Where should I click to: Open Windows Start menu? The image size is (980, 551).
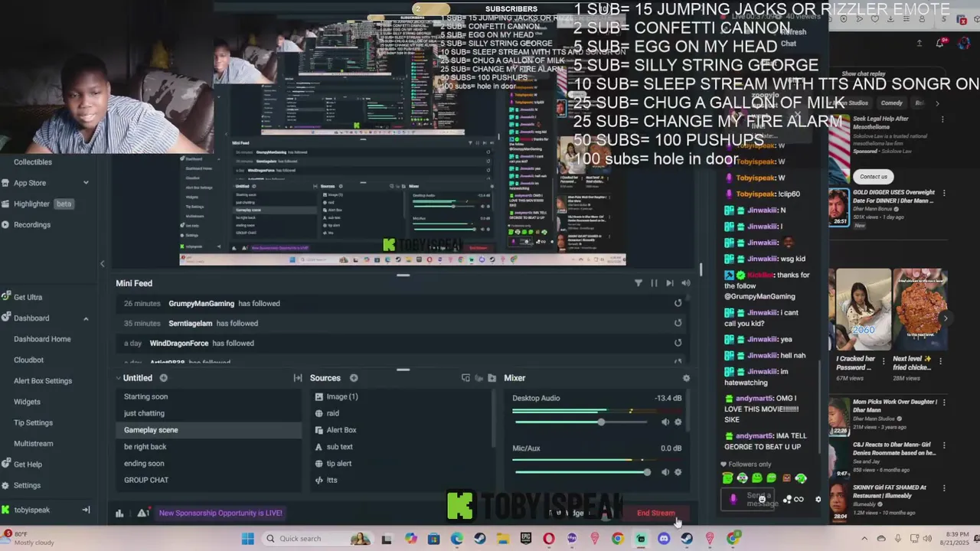click(x=247, y=539)
